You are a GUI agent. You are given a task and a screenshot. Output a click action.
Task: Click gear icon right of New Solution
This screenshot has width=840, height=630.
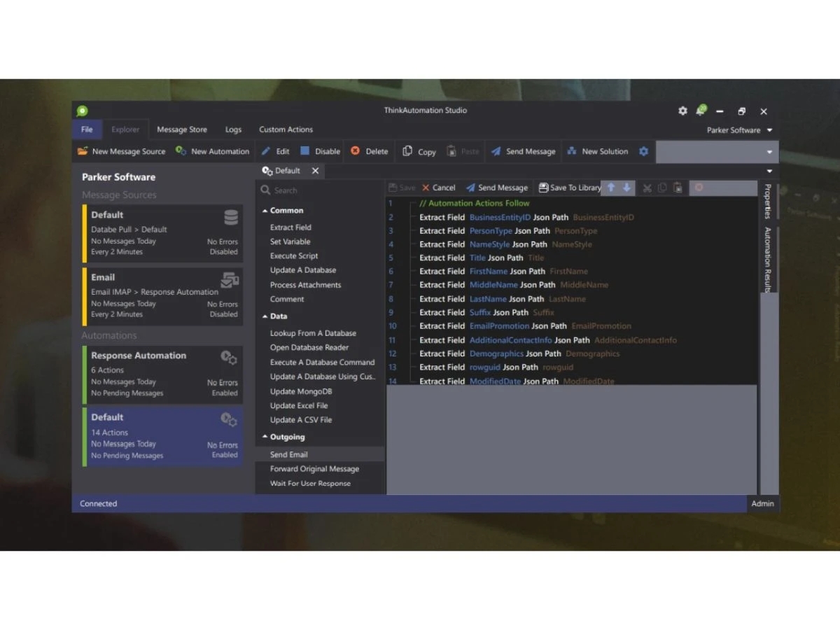point(643,151)
